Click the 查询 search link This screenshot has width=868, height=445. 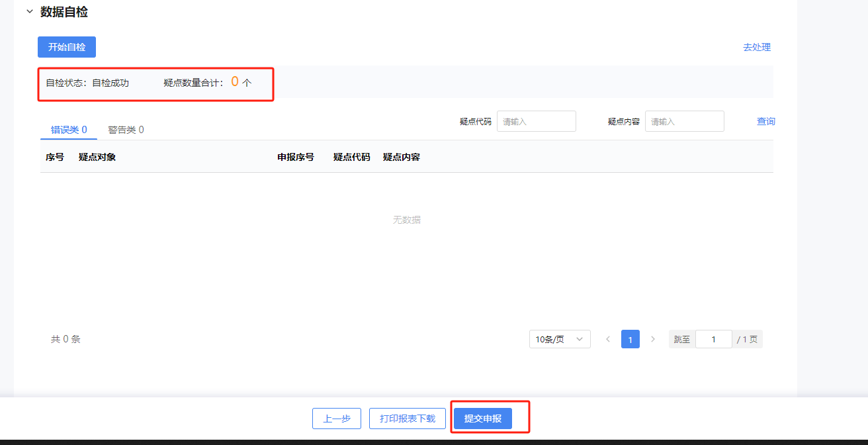765,121
